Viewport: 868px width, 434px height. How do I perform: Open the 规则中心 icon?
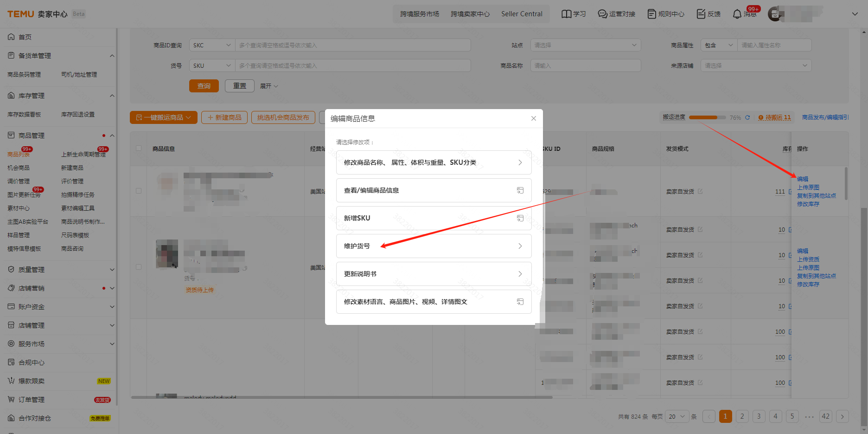coord(651,14)
